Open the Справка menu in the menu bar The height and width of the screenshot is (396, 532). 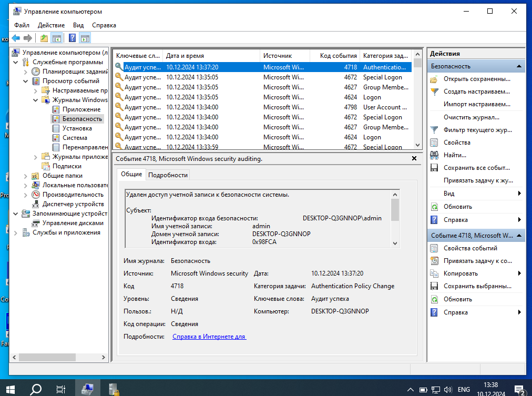point(104,25)
